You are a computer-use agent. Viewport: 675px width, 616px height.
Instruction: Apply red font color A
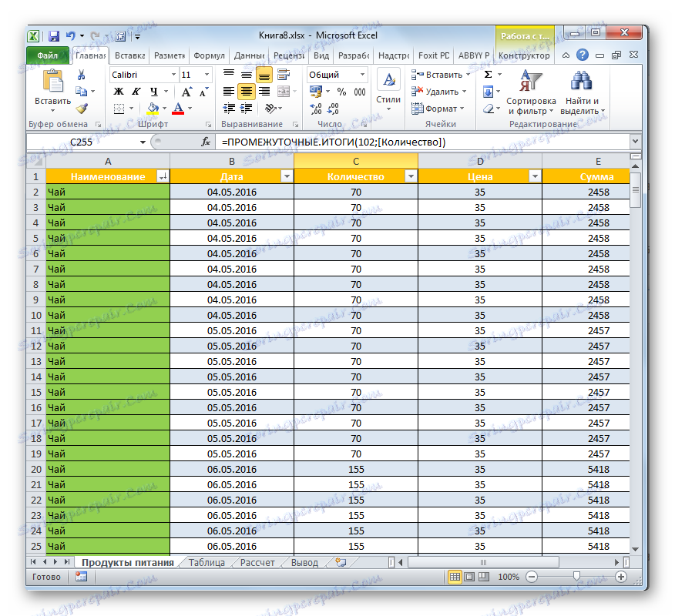pos(178,109)
